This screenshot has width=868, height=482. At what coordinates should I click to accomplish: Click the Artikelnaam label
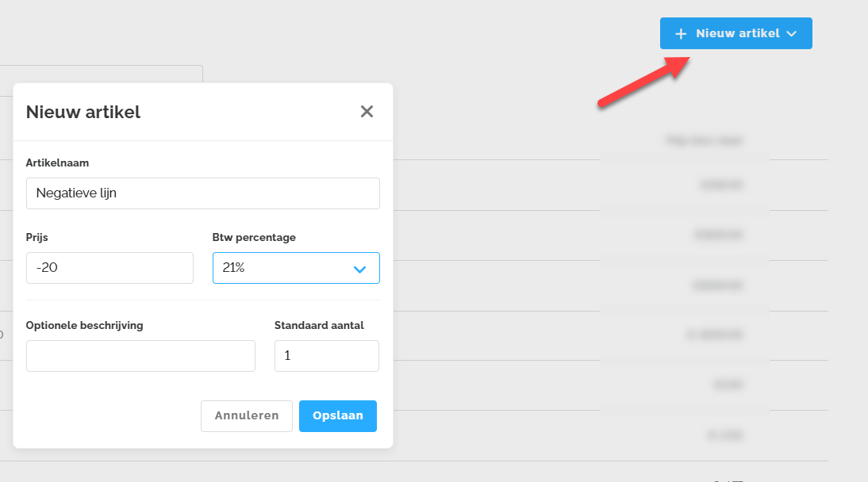click(x=57, y=163)
